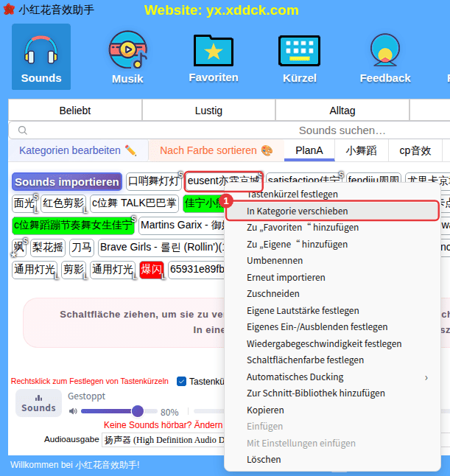Play the 红色剪影 sound button
Screen dimensions: 450x476
[63, 203]
